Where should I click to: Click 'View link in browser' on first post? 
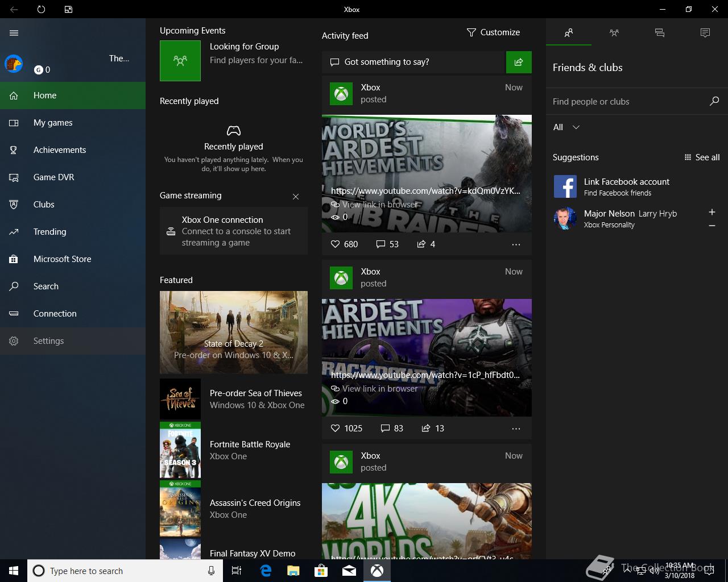tap(375, 205)
